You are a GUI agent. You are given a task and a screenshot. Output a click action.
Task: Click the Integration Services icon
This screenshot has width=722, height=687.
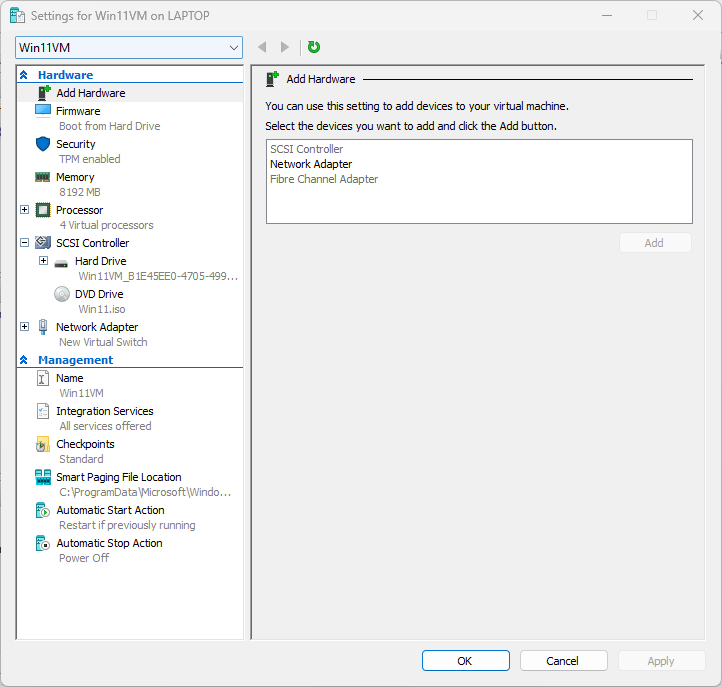pos(43,411)
